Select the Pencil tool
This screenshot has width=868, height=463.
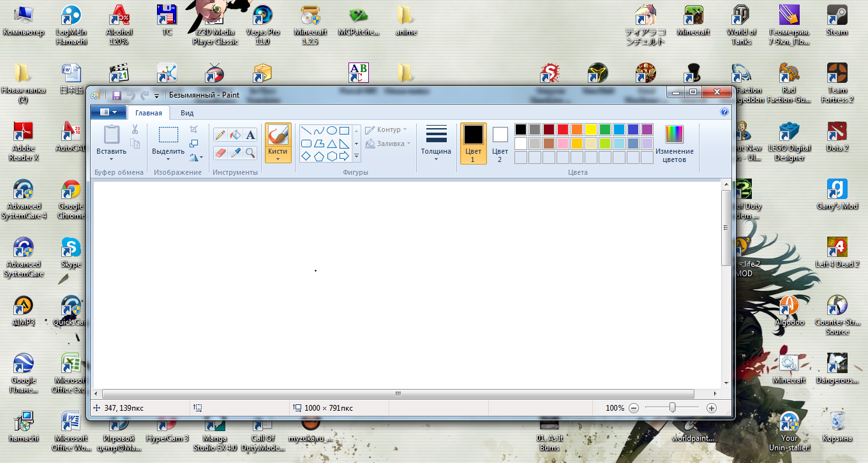pos(220,135)
